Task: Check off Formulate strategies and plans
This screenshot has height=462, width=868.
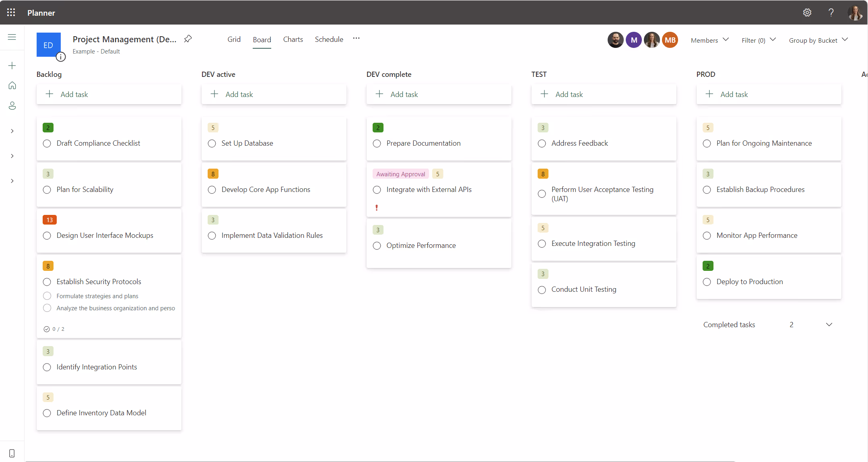Action: (47, 296)
